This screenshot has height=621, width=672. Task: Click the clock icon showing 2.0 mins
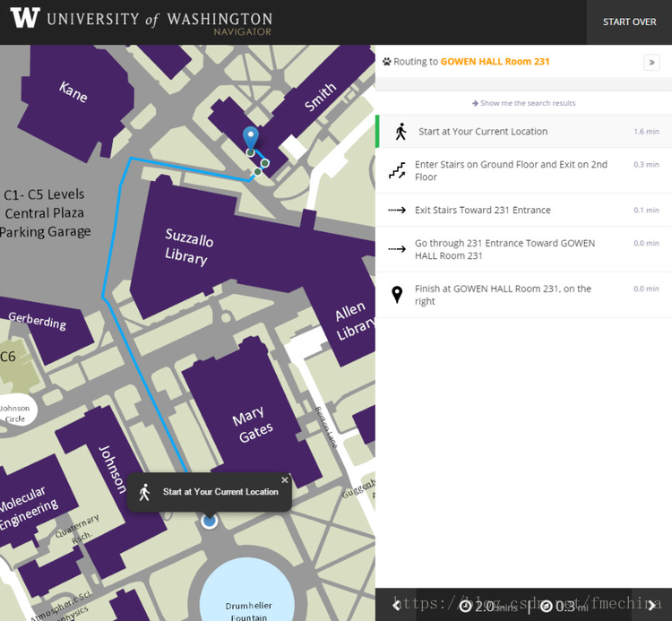point(465,607)
